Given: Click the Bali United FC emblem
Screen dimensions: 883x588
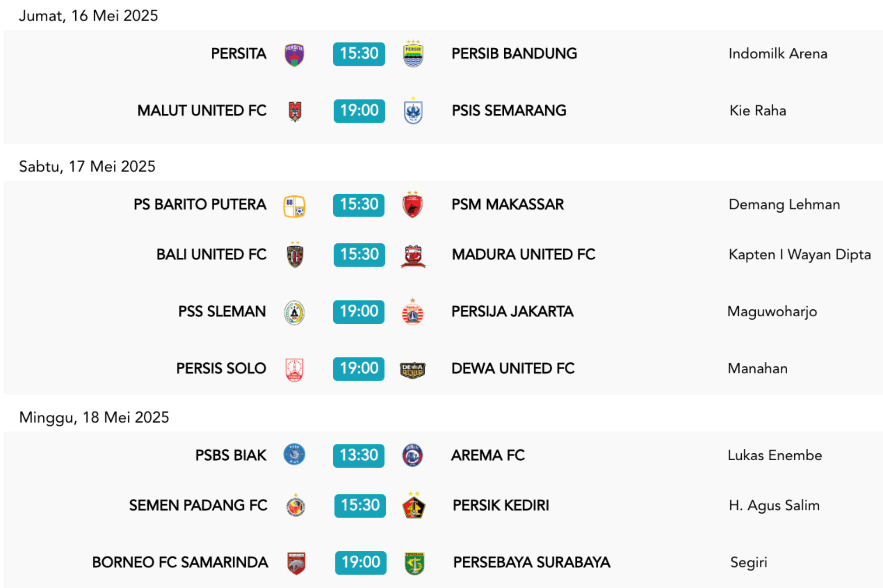Looking at the screenshot, I should [295, 255].
